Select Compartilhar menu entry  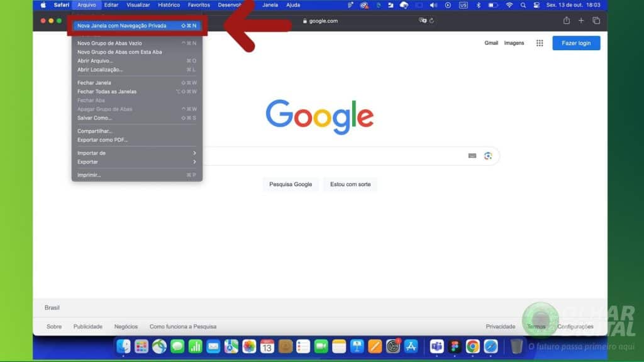[136, 131]
